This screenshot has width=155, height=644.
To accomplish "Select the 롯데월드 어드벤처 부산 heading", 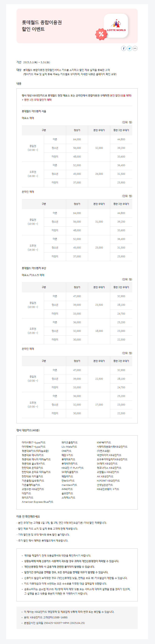I will click(34, 268).
